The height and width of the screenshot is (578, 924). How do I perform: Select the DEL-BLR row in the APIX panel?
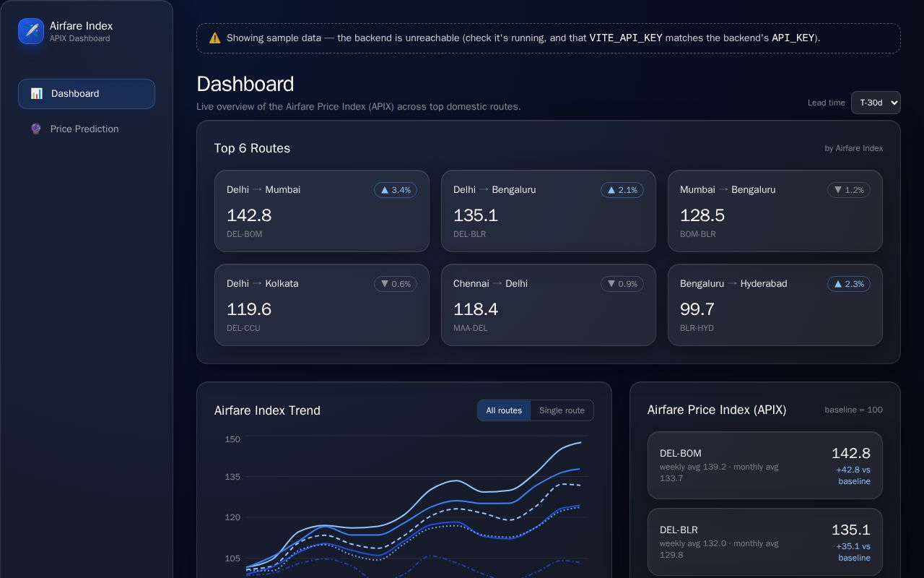pos(765,542)
